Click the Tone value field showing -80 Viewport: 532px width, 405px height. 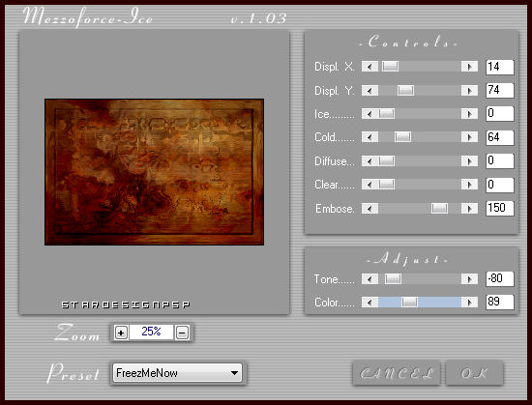pos(500,278)
